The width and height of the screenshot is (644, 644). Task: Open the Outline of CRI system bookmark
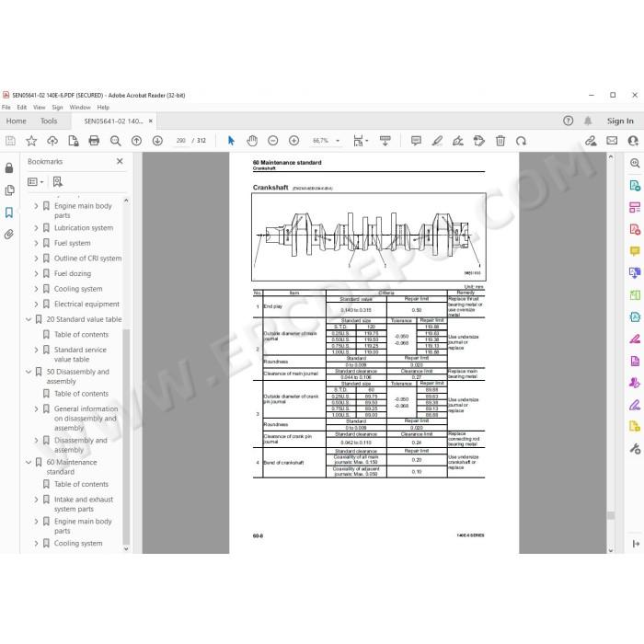point(88,259)
